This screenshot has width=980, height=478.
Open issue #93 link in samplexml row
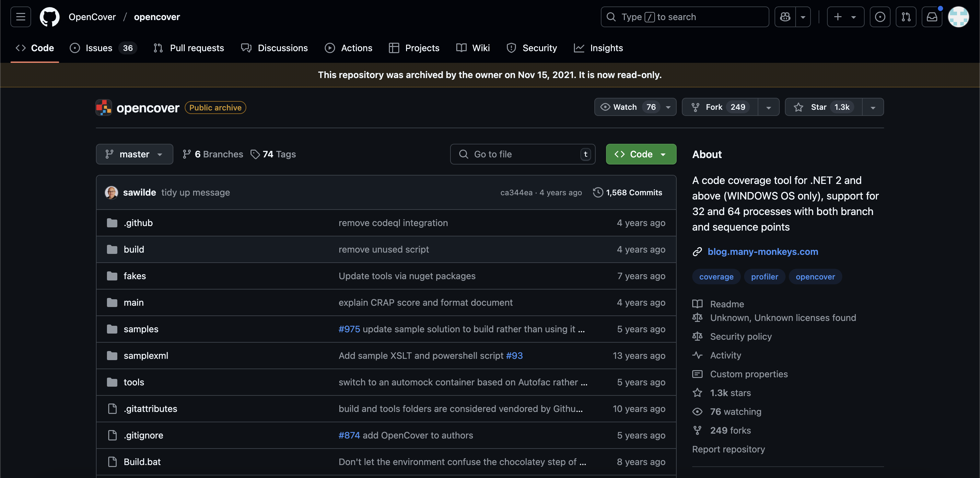click(x=514, y=356)
